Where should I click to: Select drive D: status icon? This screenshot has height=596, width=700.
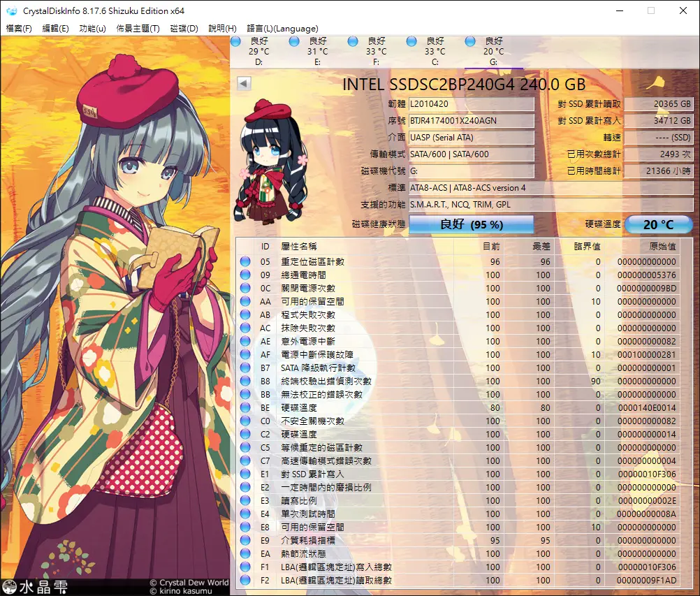click(x=235, y=42)
